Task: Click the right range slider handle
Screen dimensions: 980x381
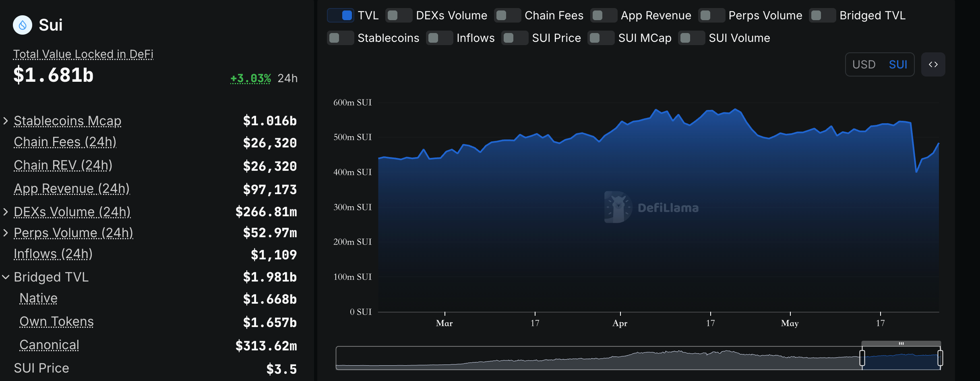Action: coord(940,358)
